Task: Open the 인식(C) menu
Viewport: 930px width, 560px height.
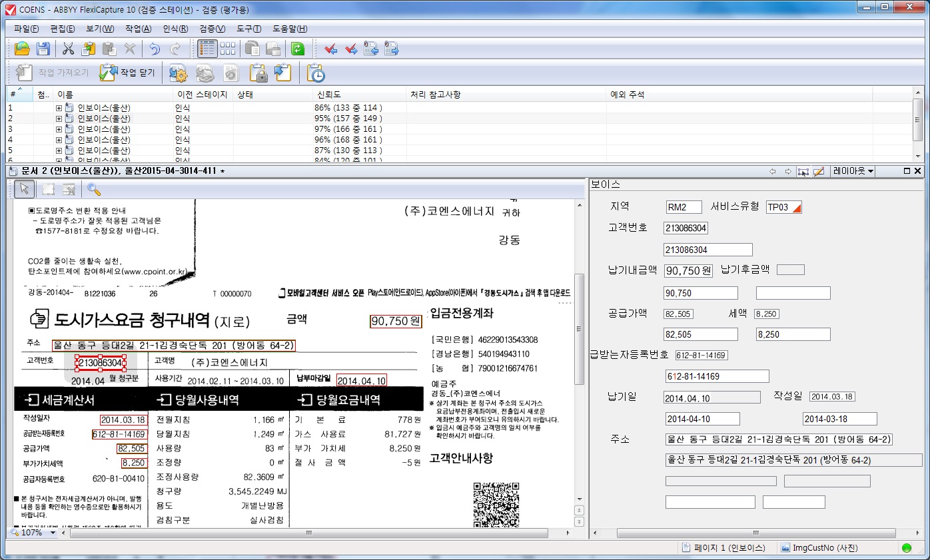Action: (176, 29)
